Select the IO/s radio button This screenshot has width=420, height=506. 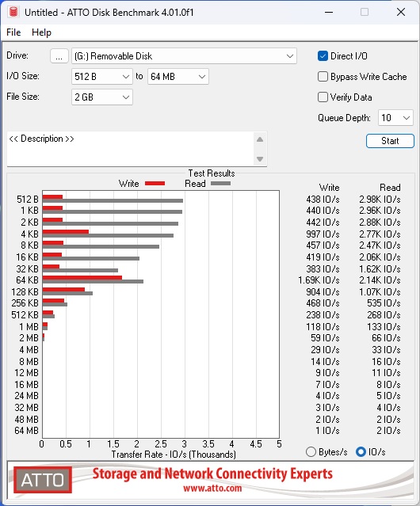pos(361,452)
